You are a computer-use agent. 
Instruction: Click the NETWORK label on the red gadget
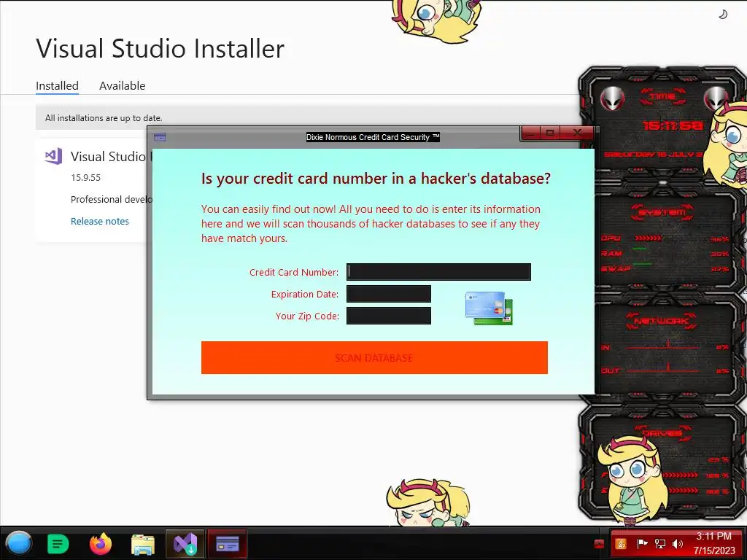662,321
